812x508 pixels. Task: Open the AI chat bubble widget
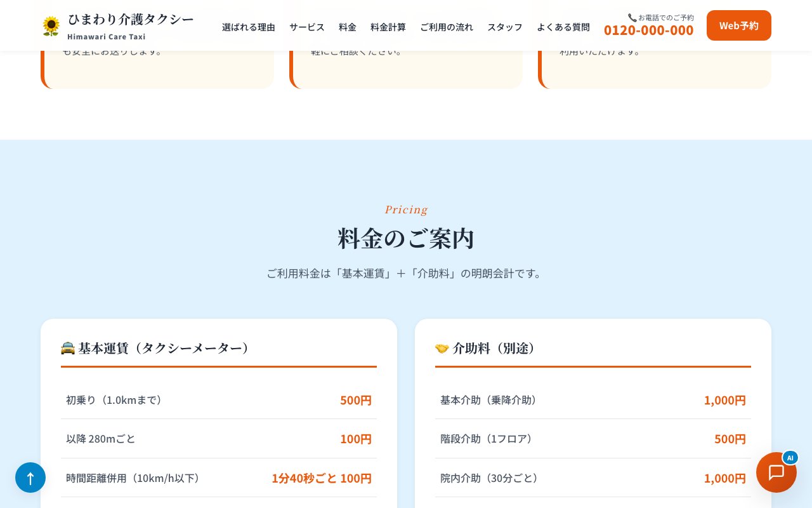click(x=776, y=472)
